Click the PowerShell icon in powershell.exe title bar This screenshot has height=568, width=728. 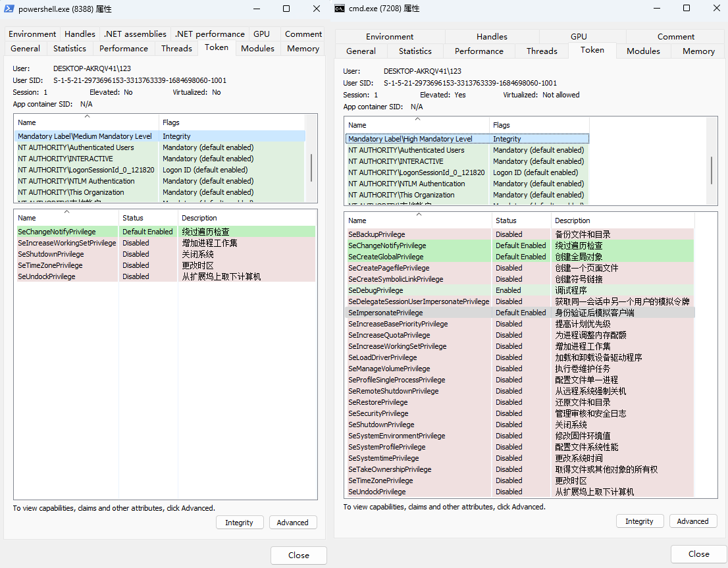(9, 9)
